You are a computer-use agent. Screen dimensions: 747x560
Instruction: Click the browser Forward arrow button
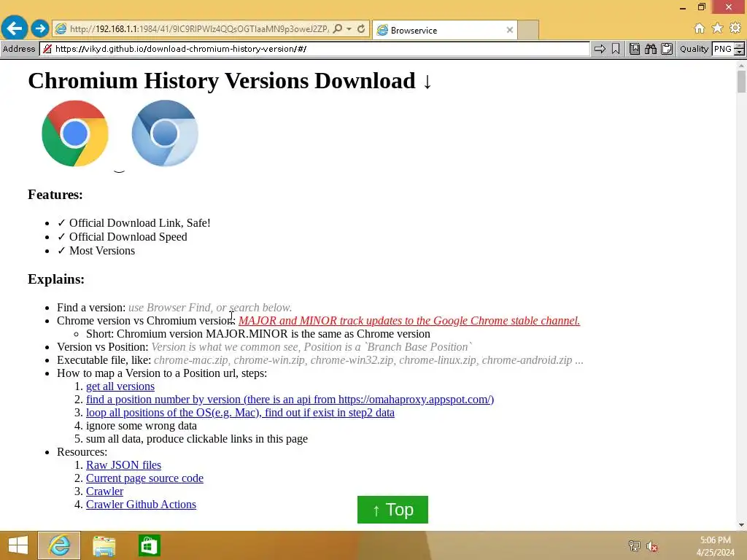40,28
